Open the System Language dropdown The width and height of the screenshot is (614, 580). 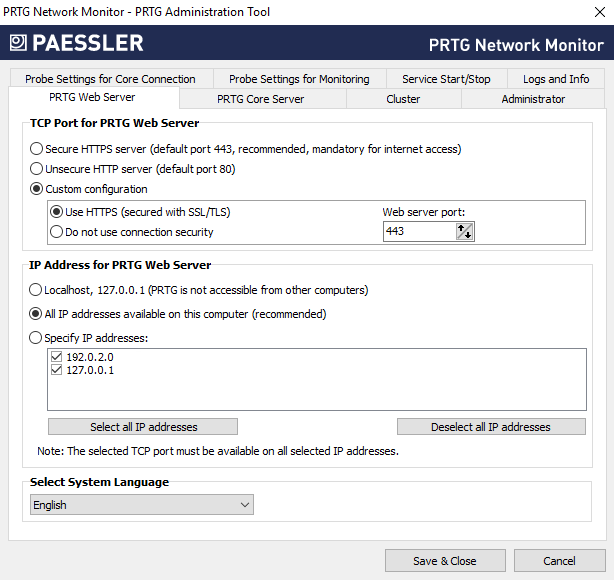(x=141, y=505)
